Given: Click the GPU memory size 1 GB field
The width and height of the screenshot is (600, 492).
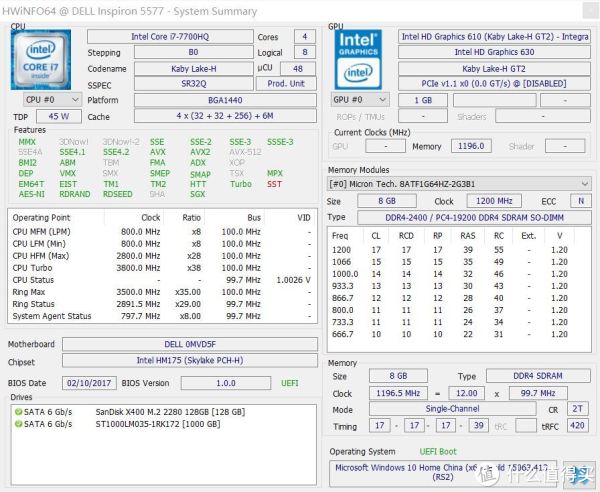Looking at the screenshot, I should (423, 100).
